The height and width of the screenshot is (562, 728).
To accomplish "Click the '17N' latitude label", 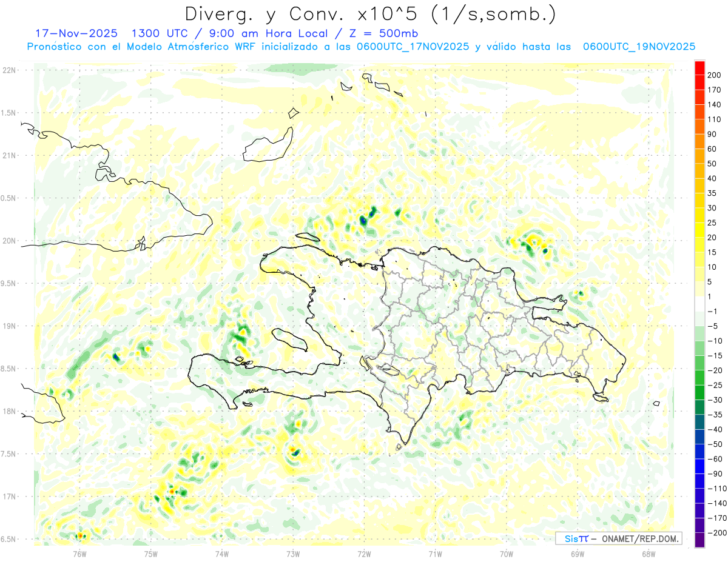I will 9,497.
